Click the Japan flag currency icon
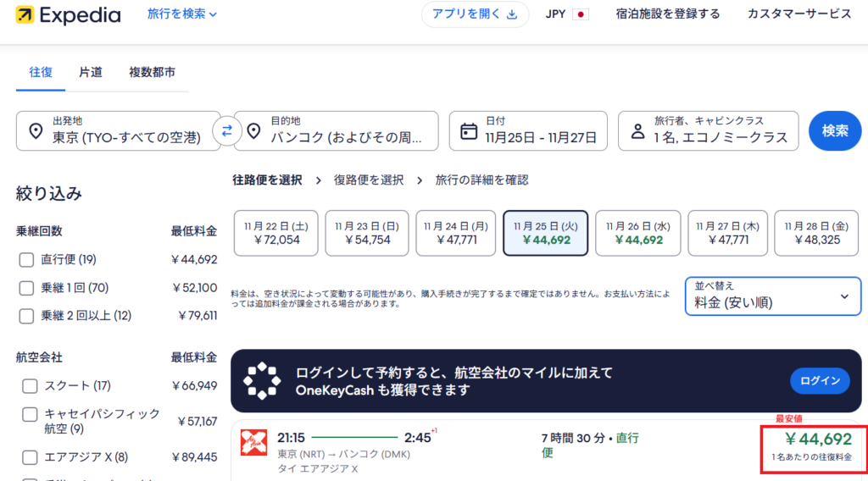The height and width of the screenshot is (481, 868). pyautogui.click(x=581, y=14)
